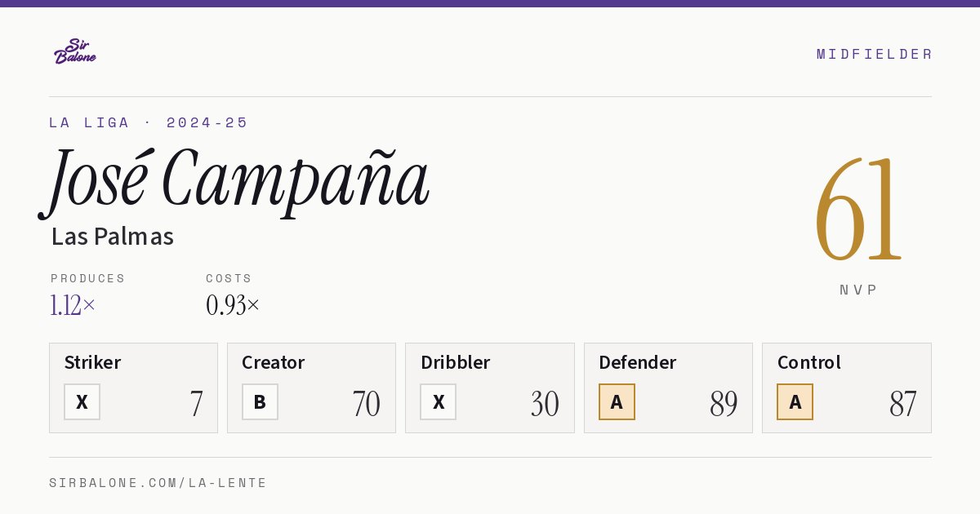Image resolution: width=980 pixels, height=514 pixels.
Task: Select the Control A grade badge
Action: [795, 401]
